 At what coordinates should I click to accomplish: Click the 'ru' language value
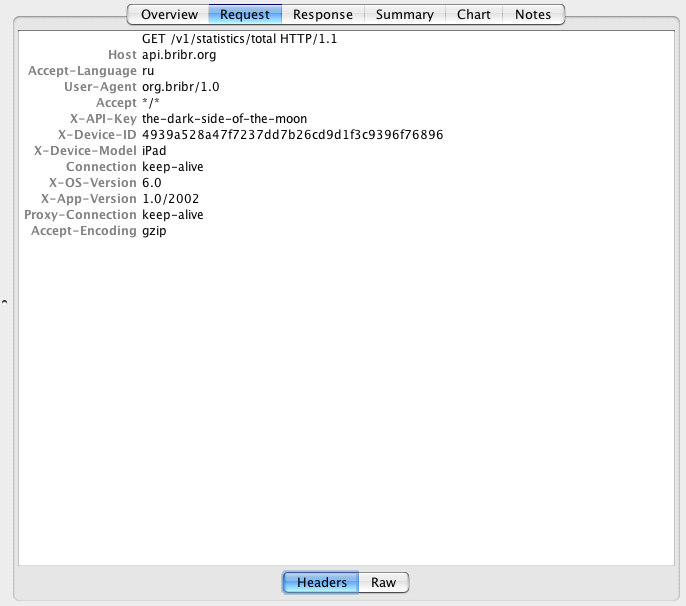[148, 71]
